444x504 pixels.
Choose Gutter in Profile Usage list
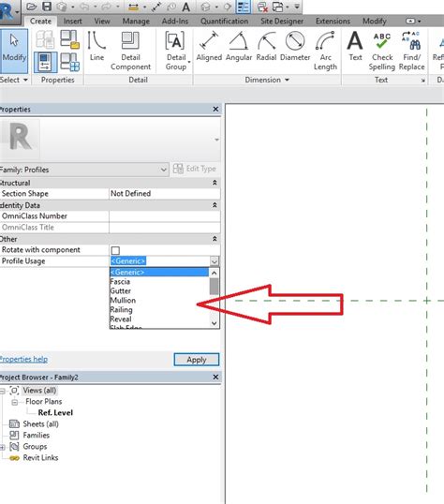(x=120, y=291)
